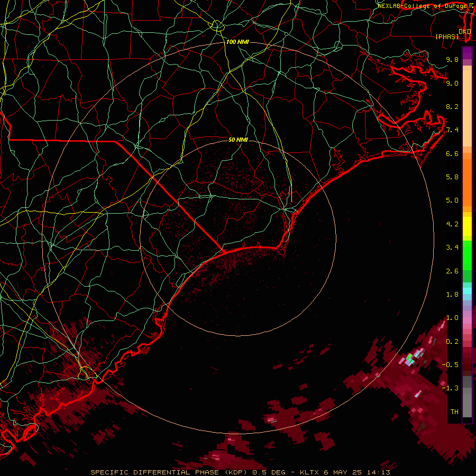Click the "50 NMI" range ring label
The height and width of the screenshot is (476, 476).
238,140
